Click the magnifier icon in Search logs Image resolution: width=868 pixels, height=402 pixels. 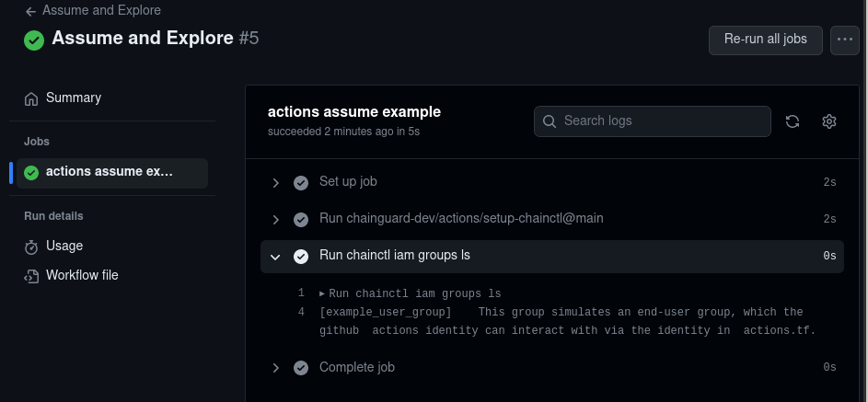click(x=550, y=121)
